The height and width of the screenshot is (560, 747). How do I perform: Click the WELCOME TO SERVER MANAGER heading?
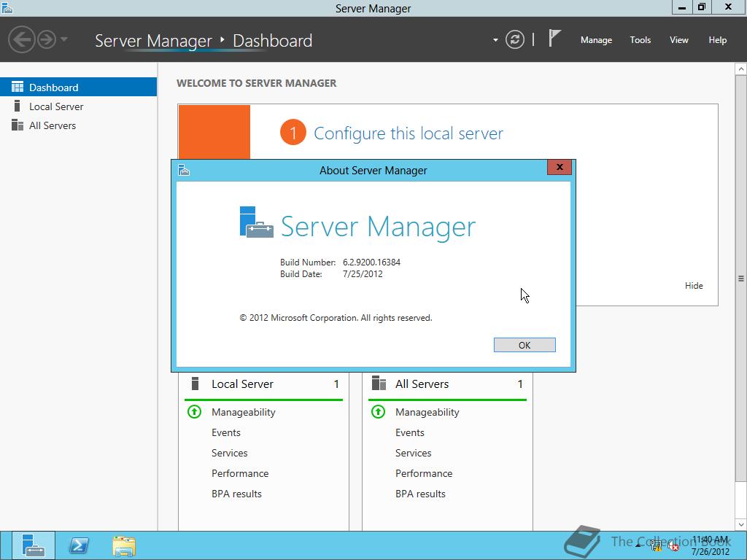tap(256, 83)
